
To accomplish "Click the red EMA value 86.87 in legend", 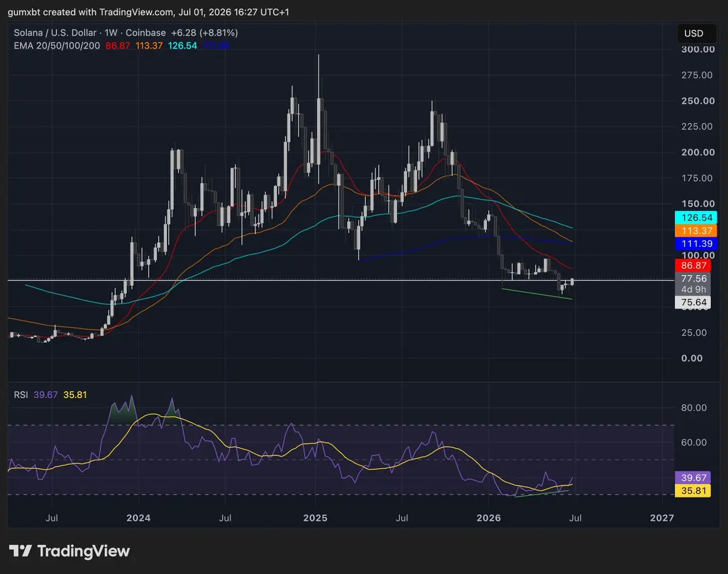I will click(117, 46).
